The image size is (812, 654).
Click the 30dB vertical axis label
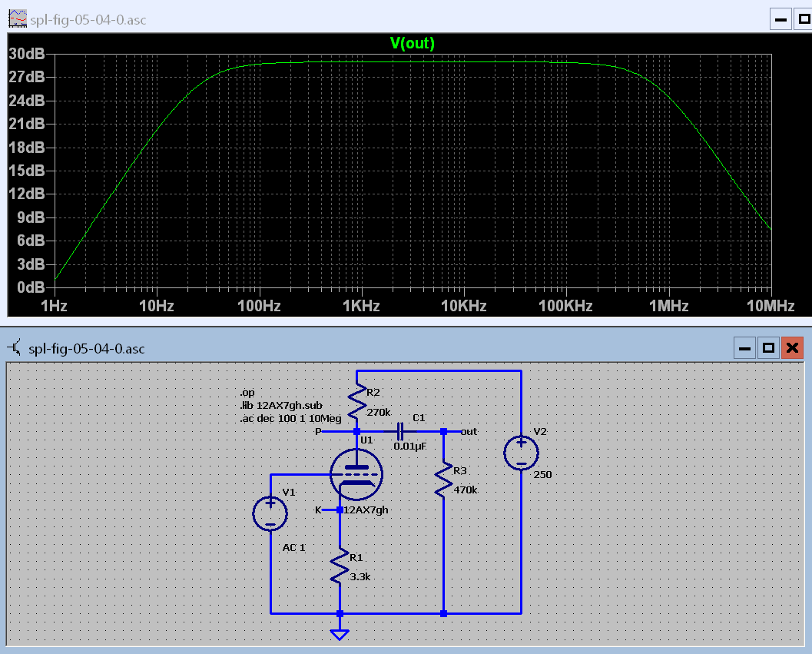tap(26, 54)
